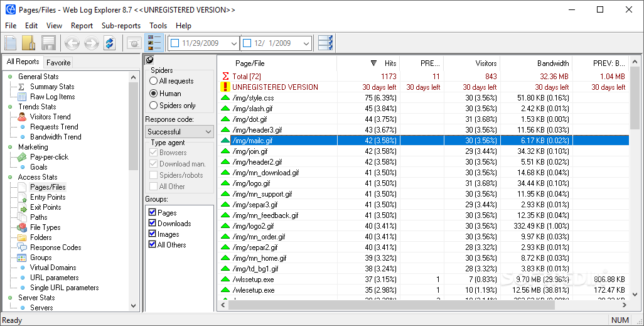Open Response Codes report
644x326 pixels.
(55, 247)
